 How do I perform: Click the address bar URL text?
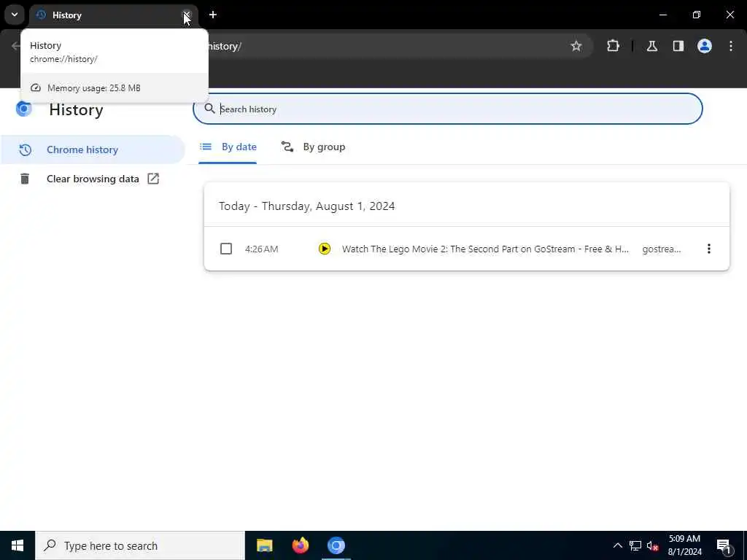pos(225,46)
